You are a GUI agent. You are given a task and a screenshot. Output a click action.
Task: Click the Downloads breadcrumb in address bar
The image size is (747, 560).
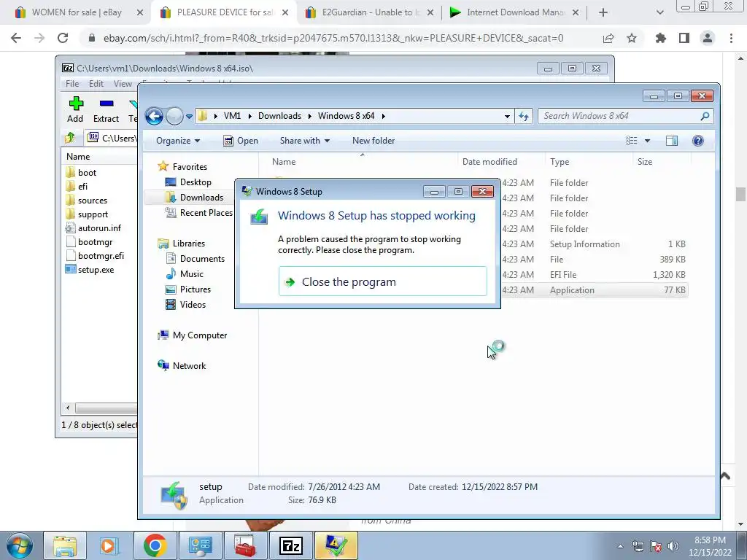pos(279,116)
